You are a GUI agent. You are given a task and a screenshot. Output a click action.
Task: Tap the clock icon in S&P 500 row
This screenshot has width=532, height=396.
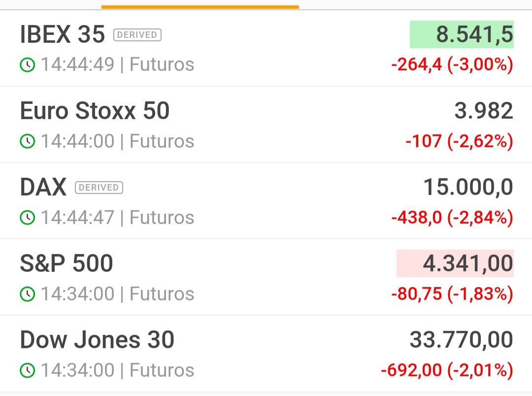pos(28,294)
